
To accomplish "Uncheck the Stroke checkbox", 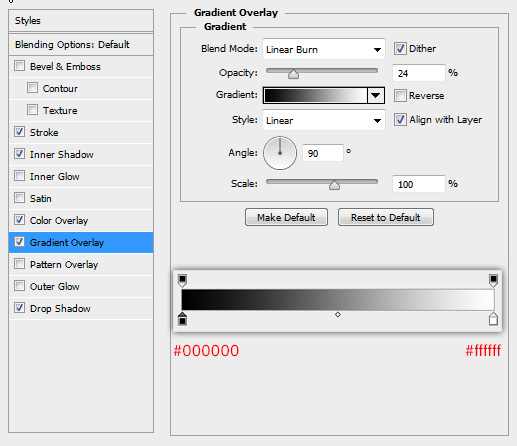I will (x=19, y=132).
